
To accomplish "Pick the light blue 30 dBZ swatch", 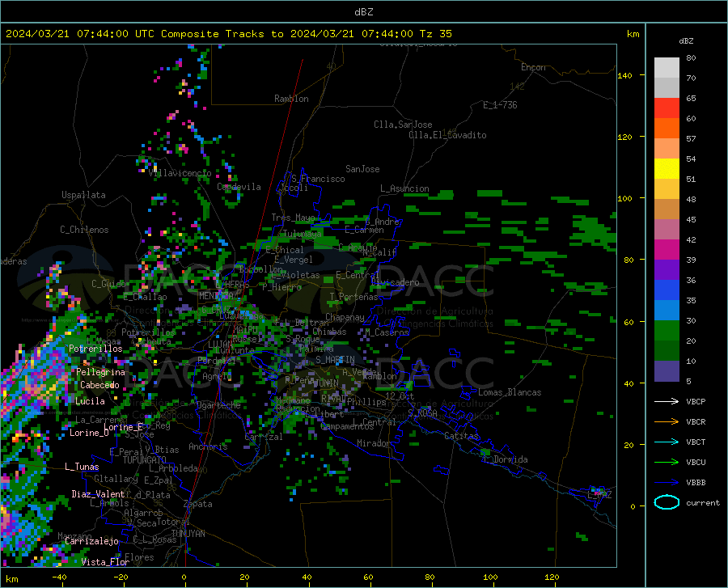I will click(667, 311).
